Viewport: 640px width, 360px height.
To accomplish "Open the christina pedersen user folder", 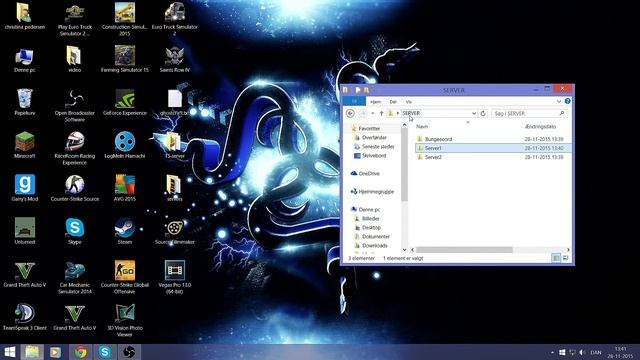I will coord(24,16).
